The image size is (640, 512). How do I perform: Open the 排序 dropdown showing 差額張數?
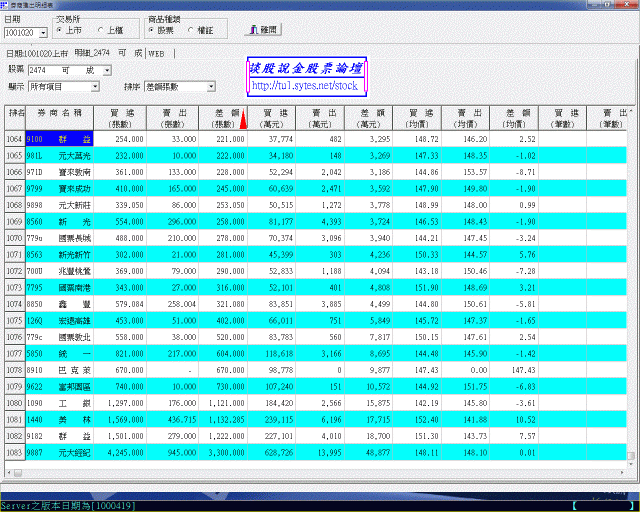point(211,87)
